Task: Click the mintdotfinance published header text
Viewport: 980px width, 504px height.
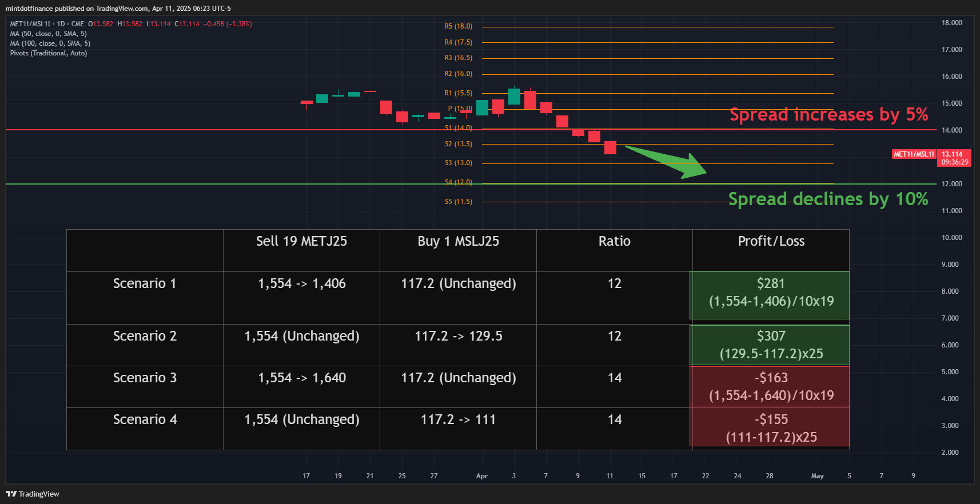Action: (x=118, y=9)
